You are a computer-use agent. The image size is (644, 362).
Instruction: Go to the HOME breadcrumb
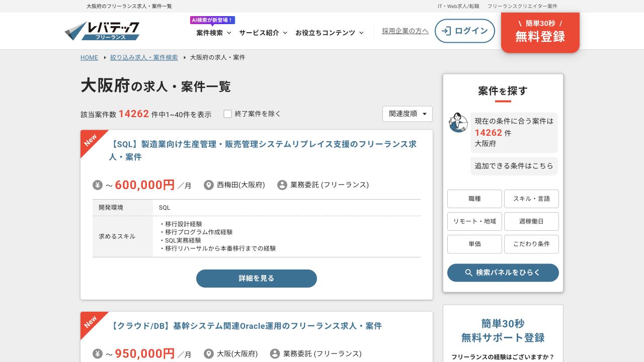pyautogui.click(x=90, y=57)
